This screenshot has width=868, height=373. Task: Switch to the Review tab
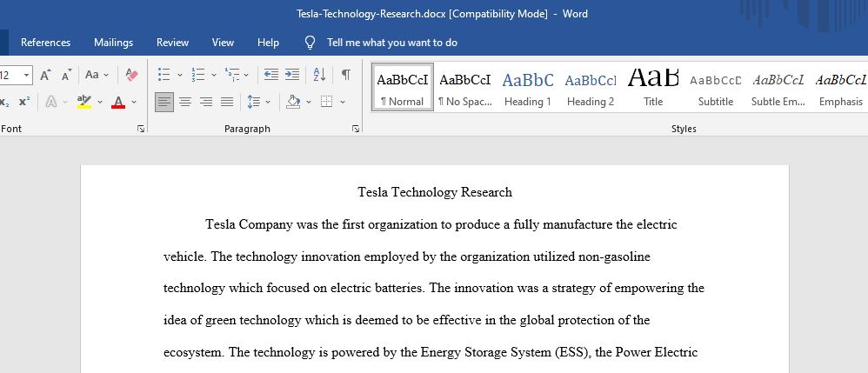[172, 43]
